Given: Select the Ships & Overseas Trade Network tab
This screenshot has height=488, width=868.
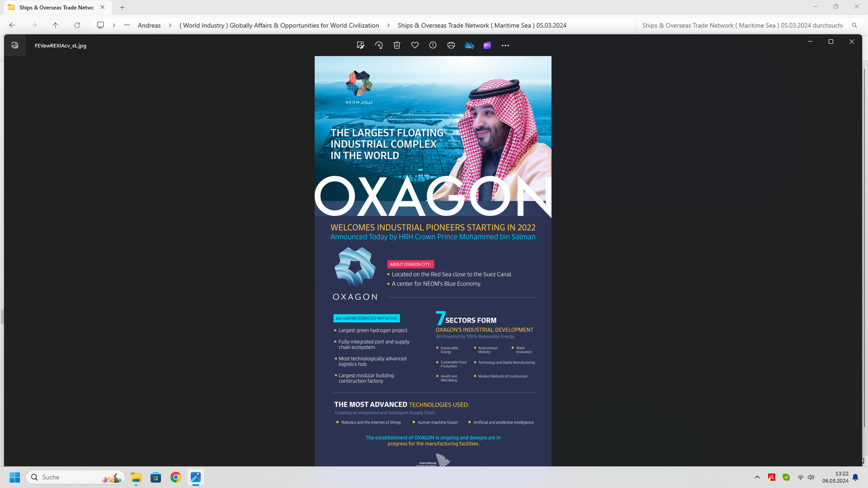Looking at the screenshot, I should [57, 7].
